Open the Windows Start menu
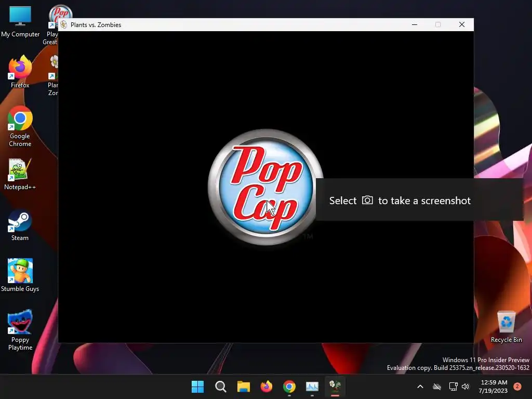 coord(198,387)
